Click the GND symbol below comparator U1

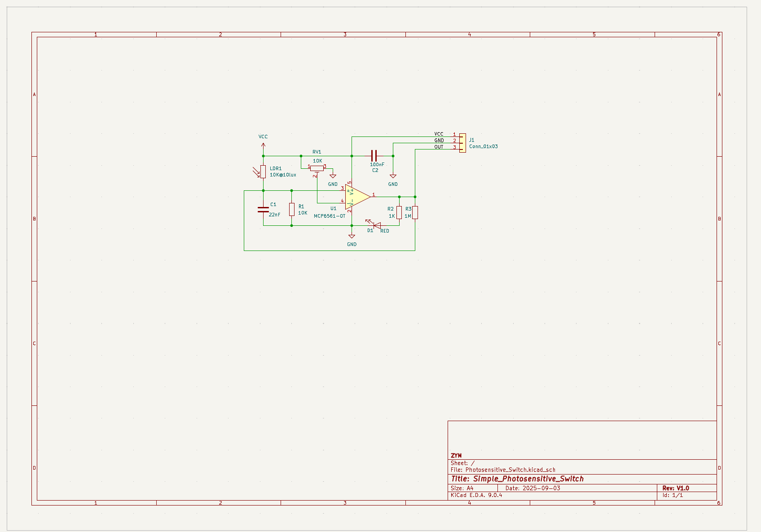352,237
